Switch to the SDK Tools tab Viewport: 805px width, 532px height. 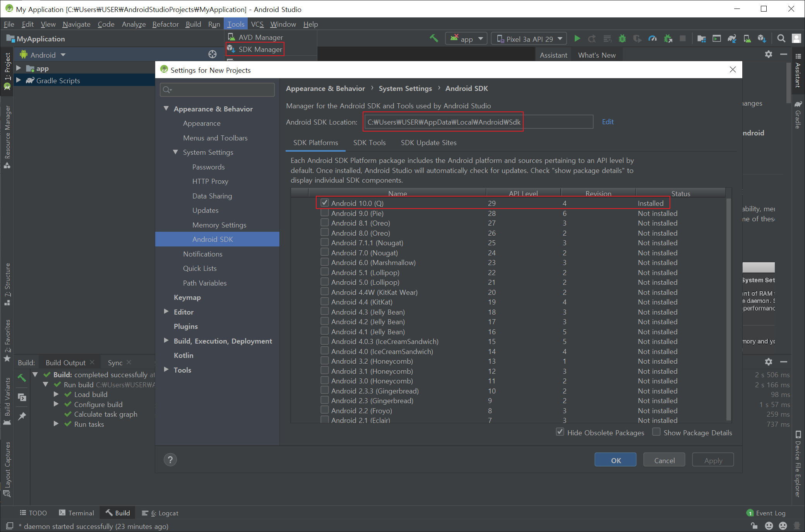click(369, 142)
